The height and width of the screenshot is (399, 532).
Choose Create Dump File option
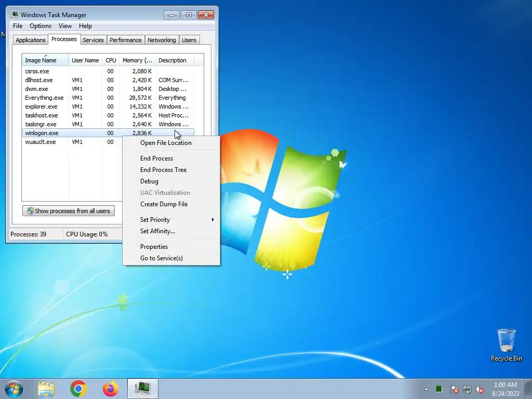pyautogui.click(x=171, y=204)
